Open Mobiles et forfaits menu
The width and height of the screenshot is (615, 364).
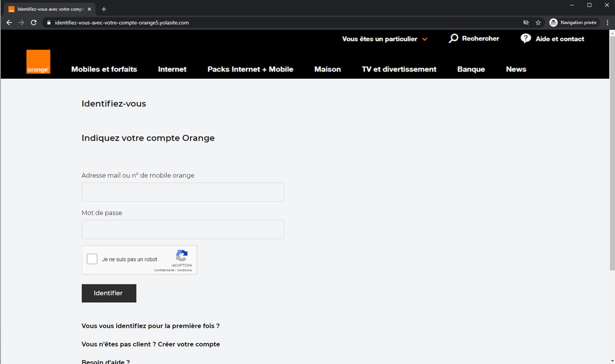104,69
